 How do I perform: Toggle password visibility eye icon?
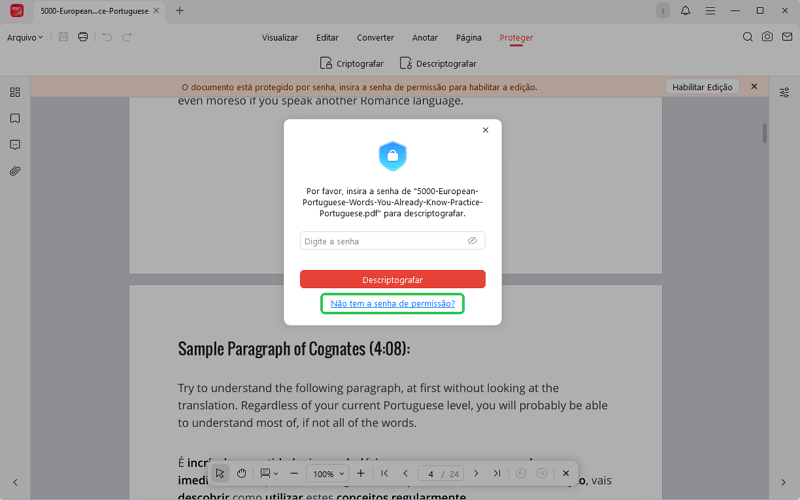[472, 241]
